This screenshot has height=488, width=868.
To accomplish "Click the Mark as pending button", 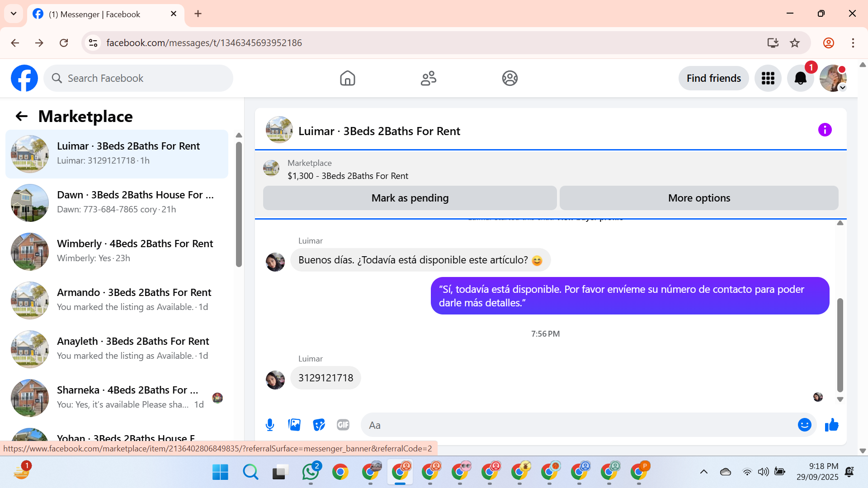I will [410, 198].
